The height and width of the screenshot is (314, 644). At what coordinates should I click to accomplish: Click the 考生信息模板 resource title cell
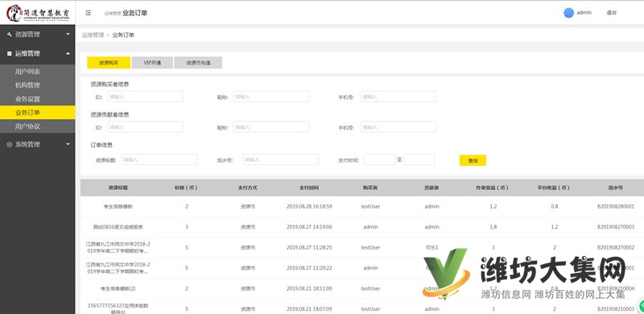click(x=118, y=207)
